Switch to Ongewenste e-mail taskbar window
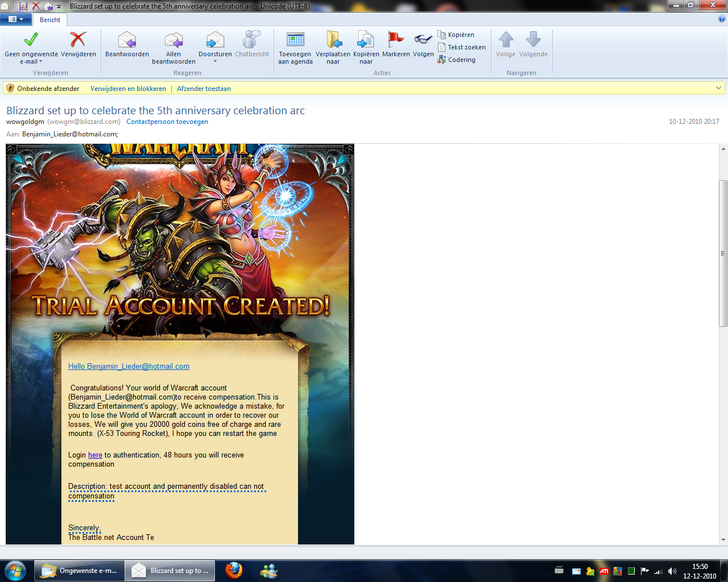Viewport: 728px width, 582px height. (79, 571)
